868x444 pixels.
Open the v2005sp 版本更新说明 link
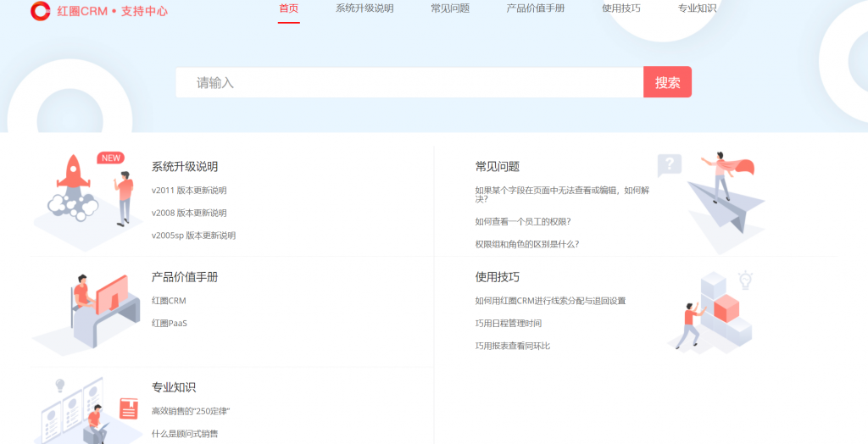tap(193, 236)
